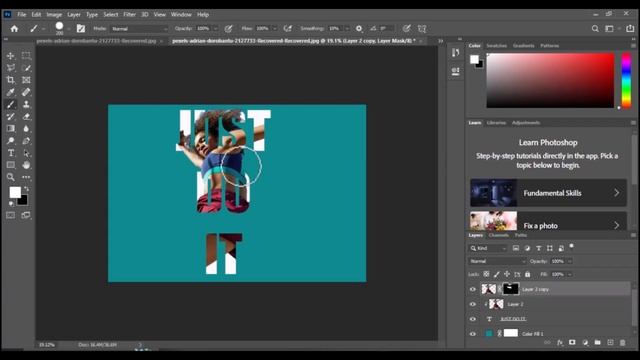Open the brush Opacity slider dropdown
The image size is (640, 360).
pyautogui.click(x=216, y=29)
